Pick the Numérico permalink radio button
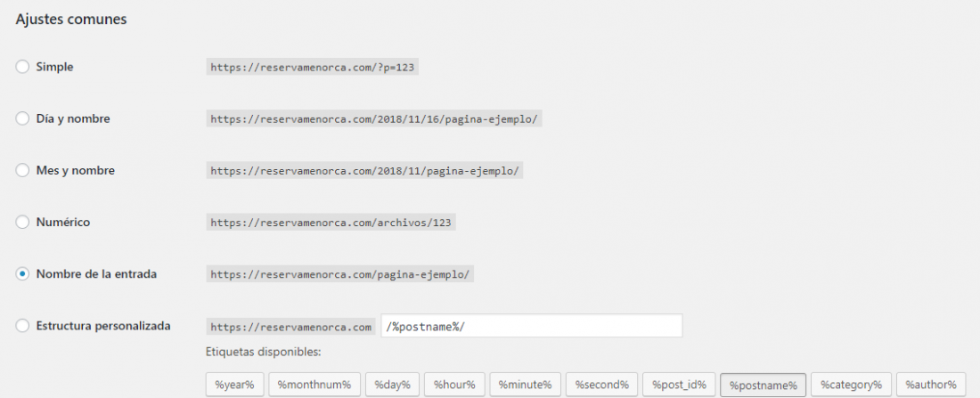 22,222
